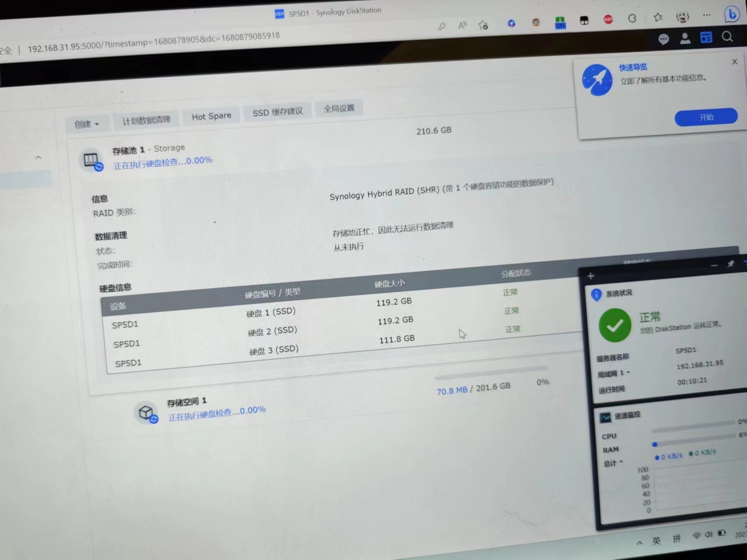The height and width of the screenshot is (560, 747).
Task: Open the 局域网 1 dropdown
Action: pyautogui.click(x=613, y=373)
